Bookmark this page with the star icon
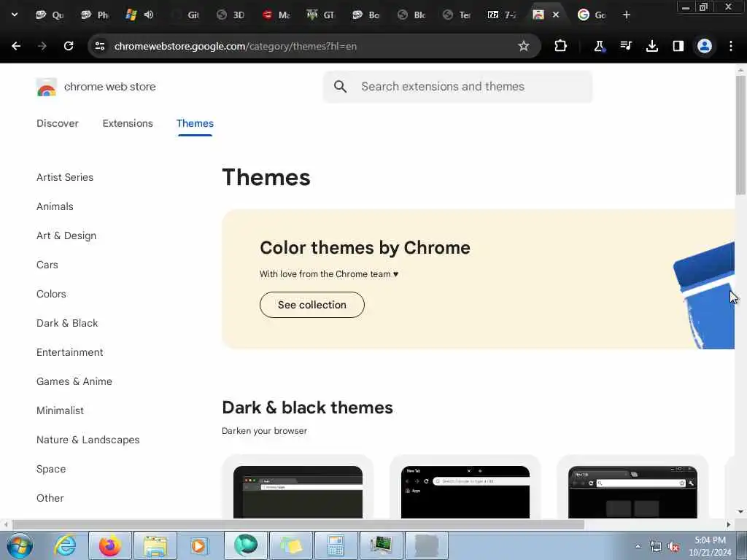Screen dimensions: 747x560 click(x=524, y=46)
